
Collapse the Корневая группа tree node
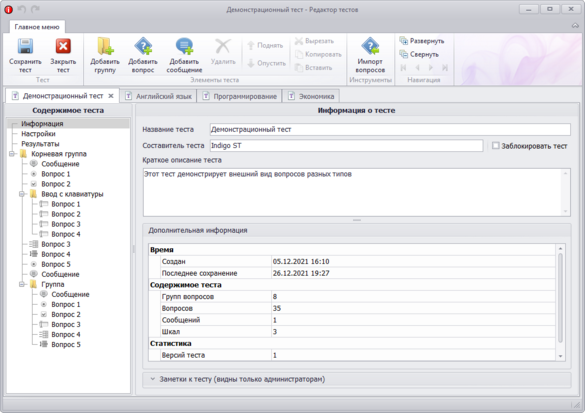coord(12,154)
